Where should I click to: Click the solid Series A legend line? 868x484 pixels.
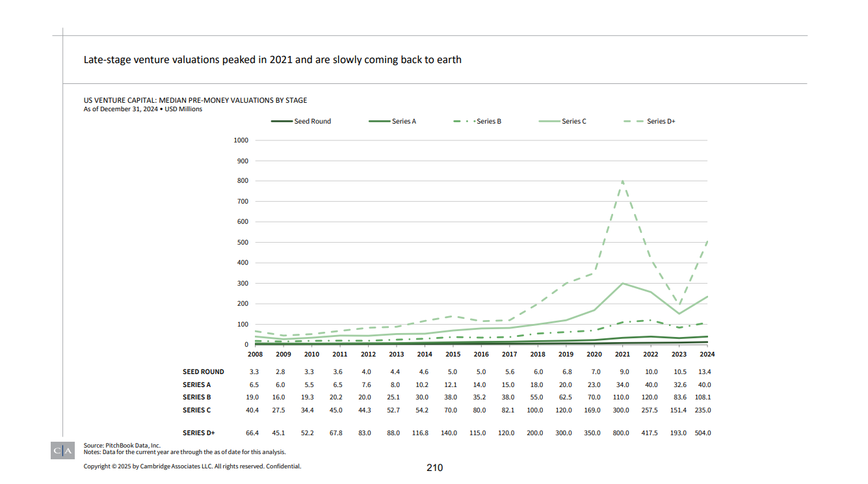tap(380, 122)
